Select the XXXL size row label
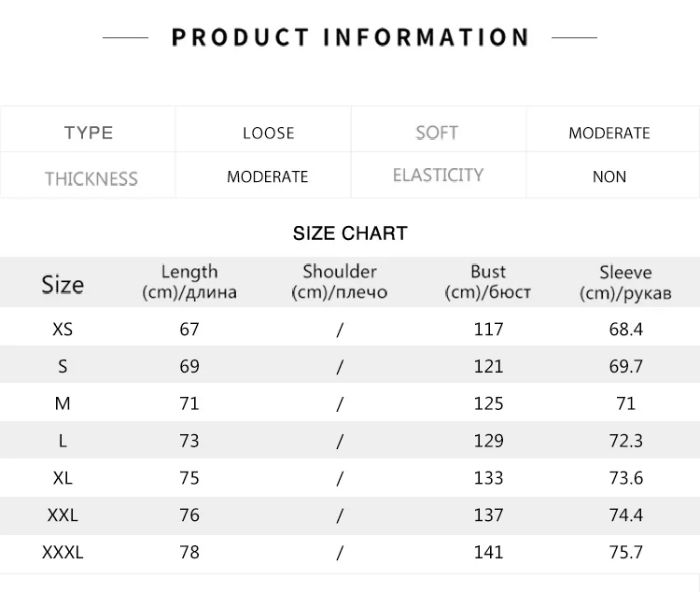The width and height of the screenshot is (700, 592). [63, 552]
